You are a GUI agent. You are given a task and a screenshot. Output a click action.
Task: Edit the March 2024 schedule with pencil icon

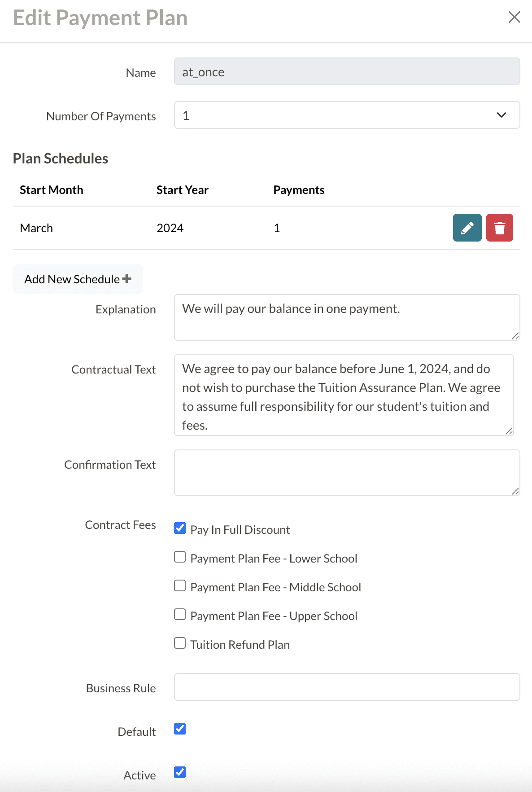pyautogui.click(x=467, y=228)
